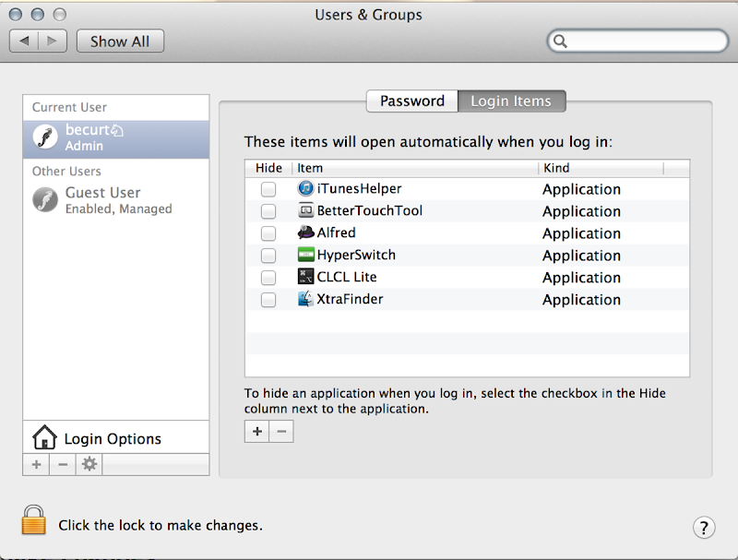This screenshot has width=738, height=560.
Task: Sort by the Kind column header
Action: tap(601, 168)
